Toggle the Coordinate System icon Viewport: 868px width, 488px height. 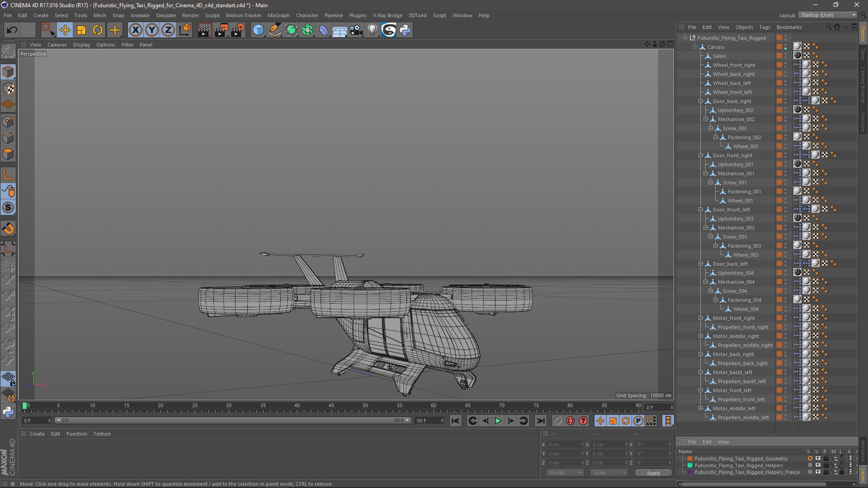click(184, 30)
